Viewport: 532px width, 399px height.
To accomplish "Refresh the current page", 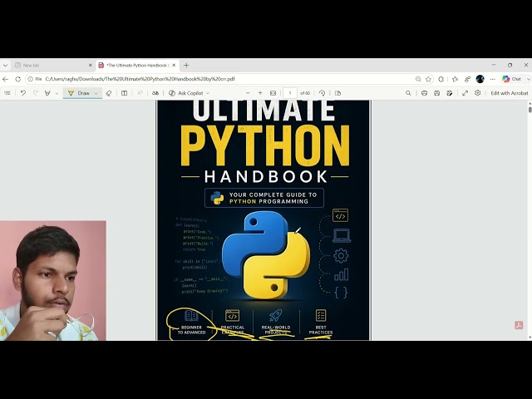I will pyautogui.click(x=18, y=79).
